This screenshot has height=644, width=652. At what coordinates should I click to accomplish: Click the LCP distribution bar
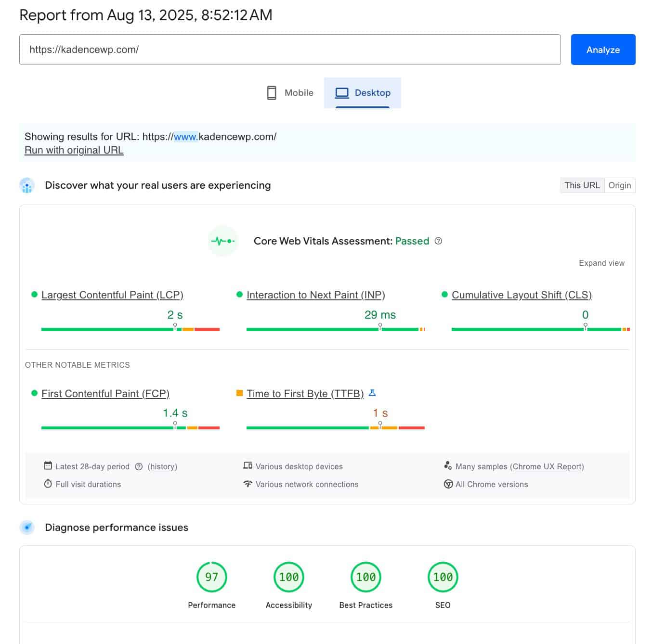(130, 329)
